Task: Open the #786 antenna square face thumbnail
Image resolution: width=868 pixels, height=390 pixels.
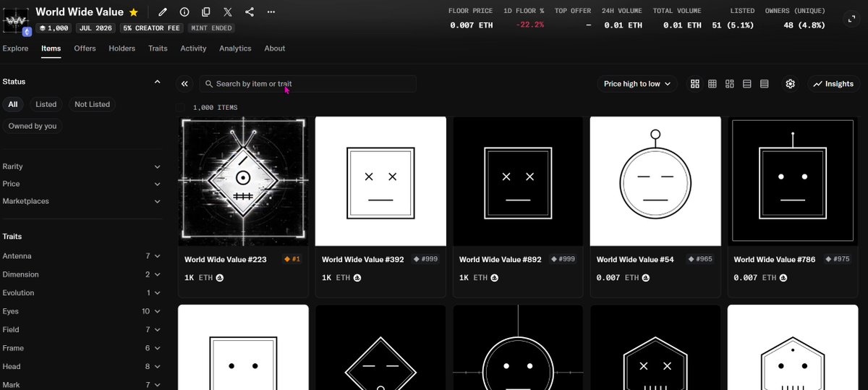Action: [793, 182]
